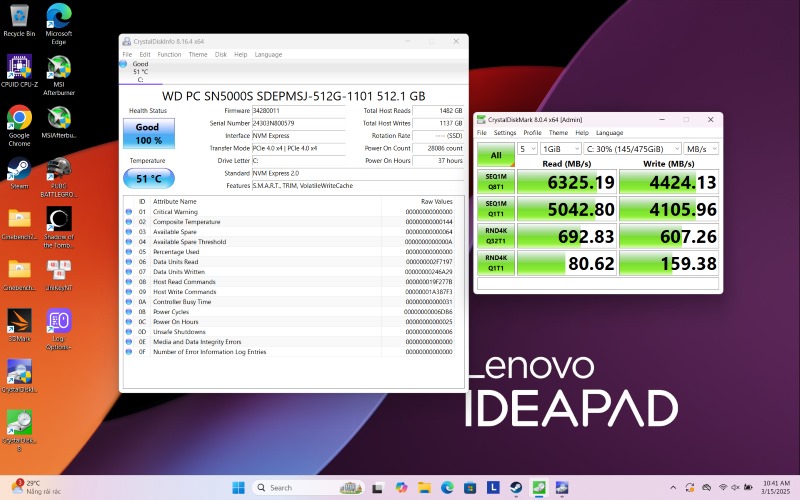This screenshot has width=800, height=500.
Task: Run the RND4K Q1T1 test
Action: point(496,263)
